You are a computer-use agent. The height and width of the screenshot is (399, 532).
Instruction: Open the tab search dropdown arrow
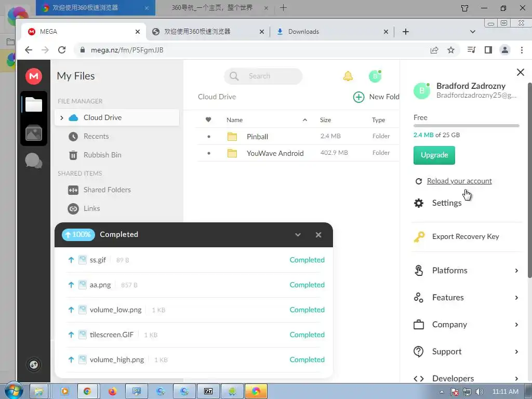tap(472, 32)
